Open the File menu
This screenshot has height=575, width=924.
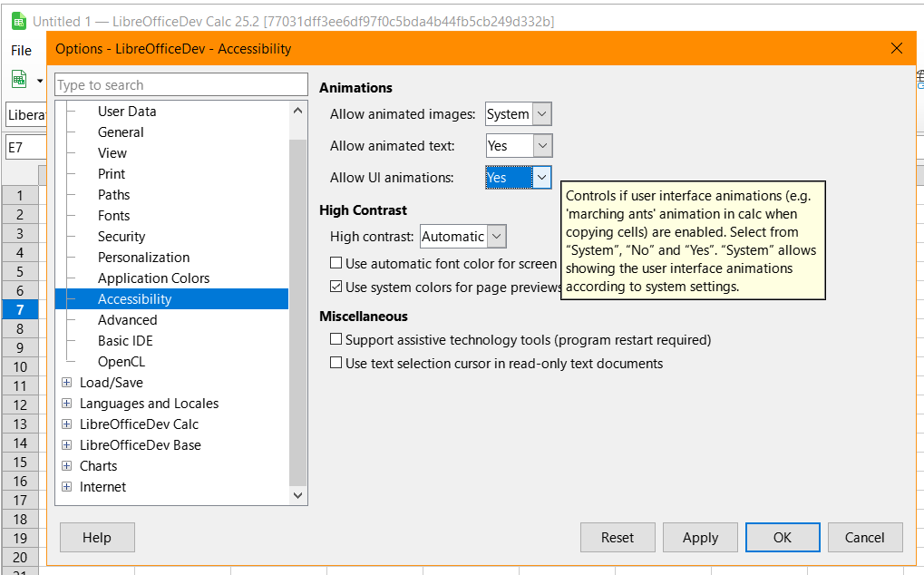[21, 51]
